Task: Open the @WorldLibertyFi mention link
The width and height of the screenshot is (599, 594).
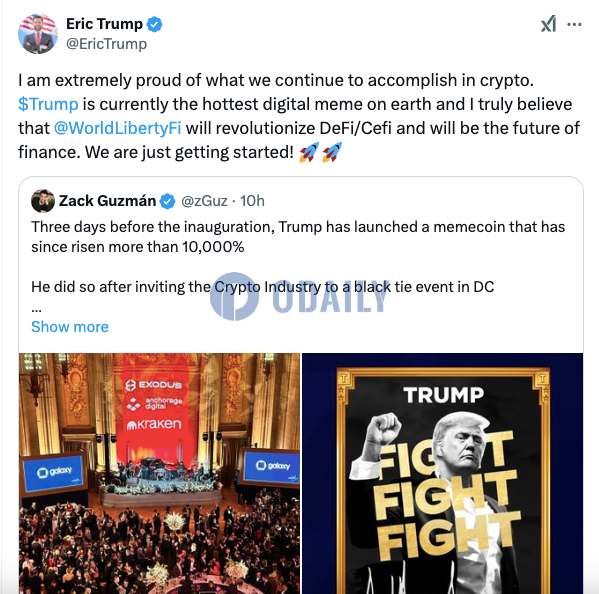Action: pos(117,128)
